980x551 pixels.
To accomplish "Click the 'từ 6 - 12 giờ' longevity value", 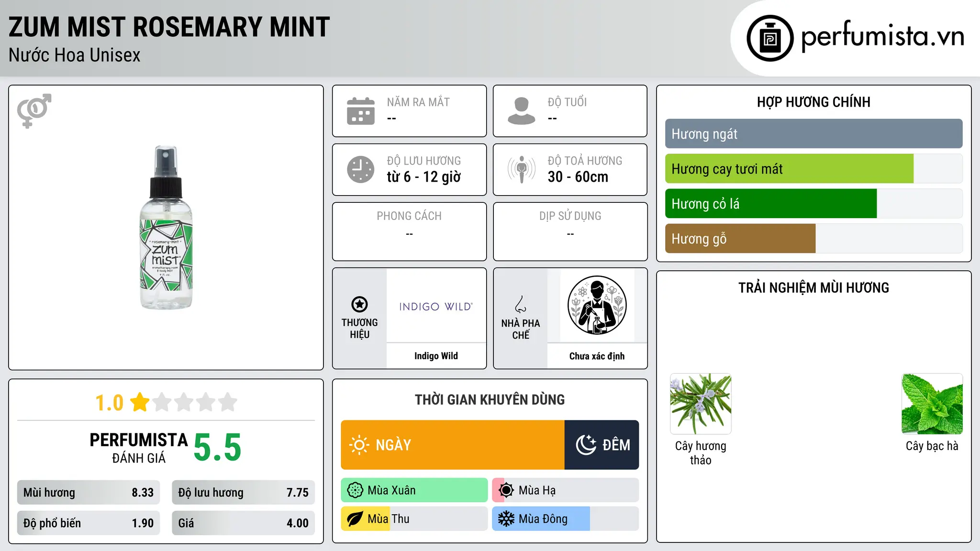I will 424,177.
